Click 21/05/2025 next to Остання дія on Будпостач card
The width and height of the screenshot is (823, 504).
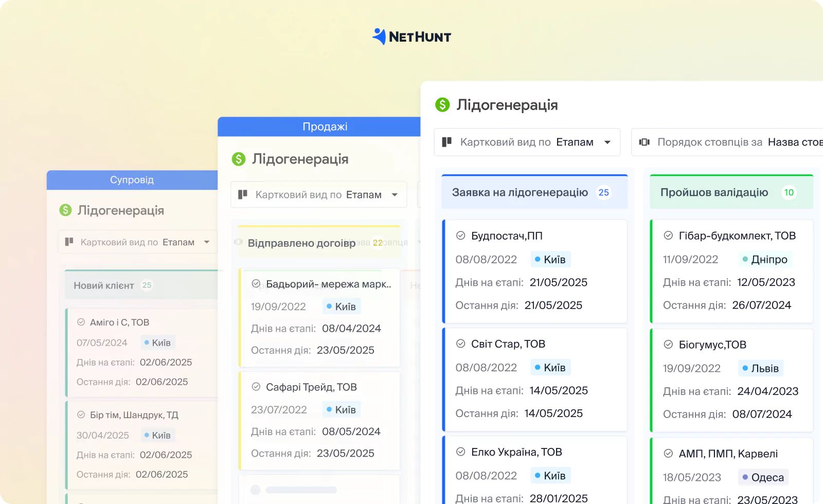point(553,305)
